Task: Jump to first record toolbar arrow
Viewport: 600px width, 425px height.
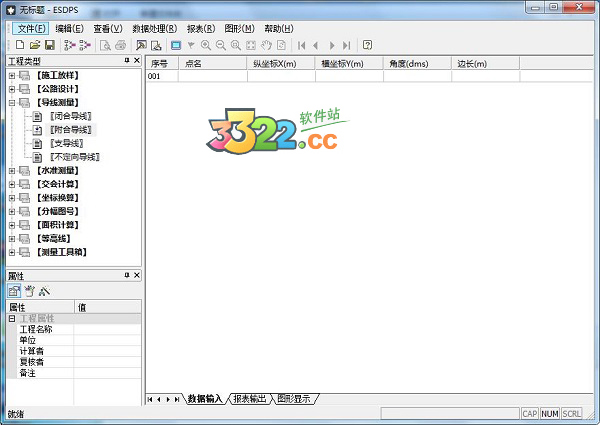Action: [302, 46]
